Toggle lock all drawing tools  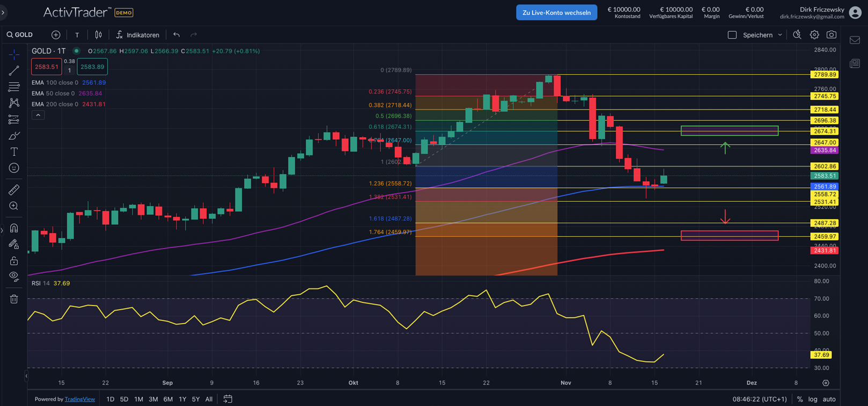pyautogui.click(x=14, y=261)
